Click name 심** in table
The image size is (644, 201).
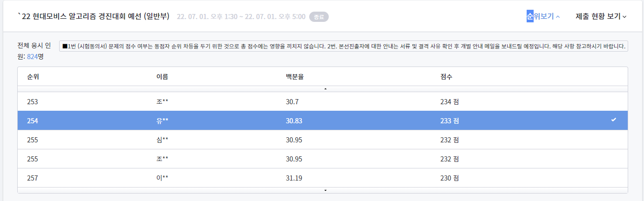(162, 140)
